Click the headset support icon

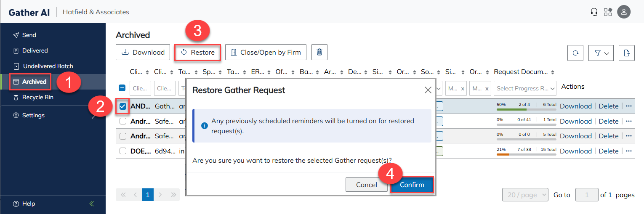coord(594,12)
